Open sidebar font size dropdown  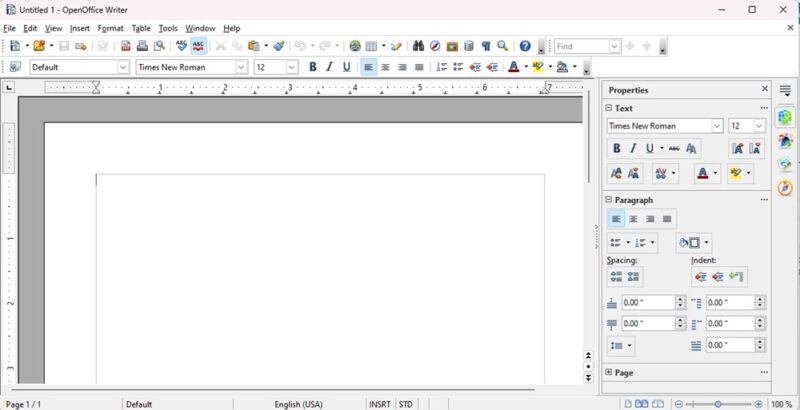[759, 126]
